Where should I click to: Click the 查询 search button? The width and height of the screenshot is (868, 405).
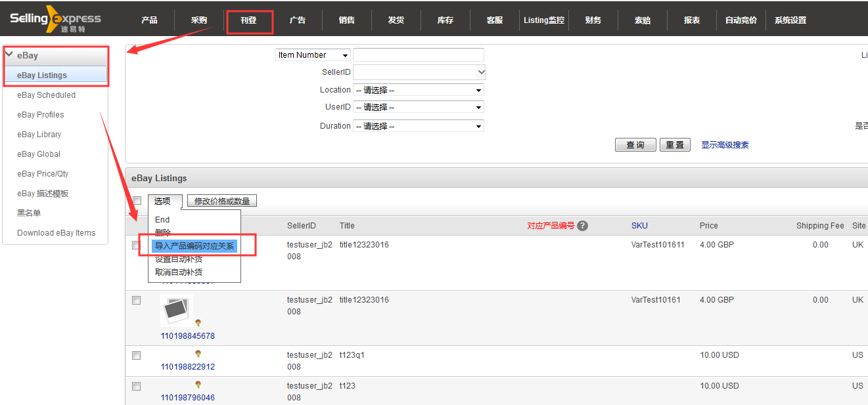[635, 145]
